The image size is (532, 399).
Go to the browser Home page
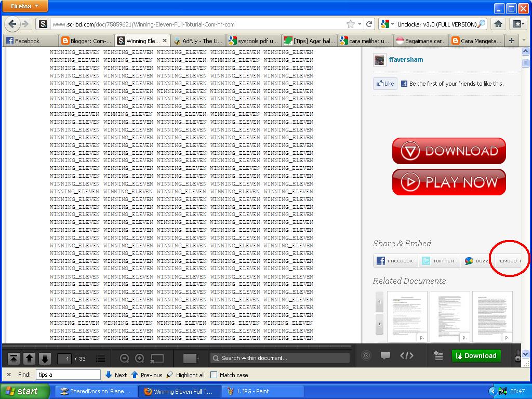[498, 24]
